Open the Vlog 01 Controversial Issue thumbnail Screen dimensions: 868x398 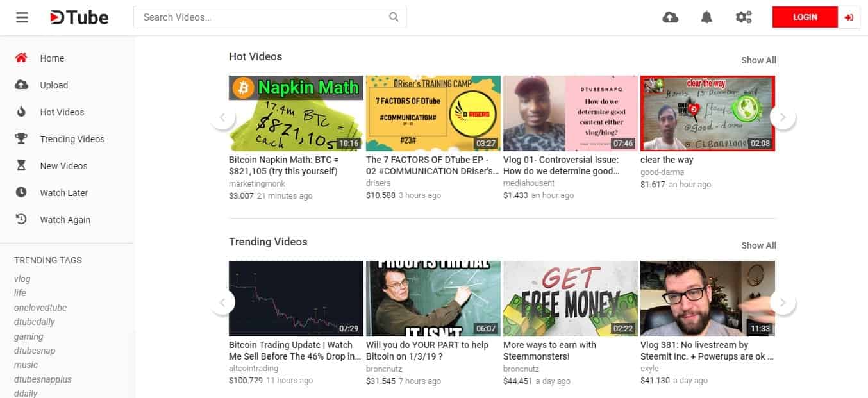[x=571, y=113]
